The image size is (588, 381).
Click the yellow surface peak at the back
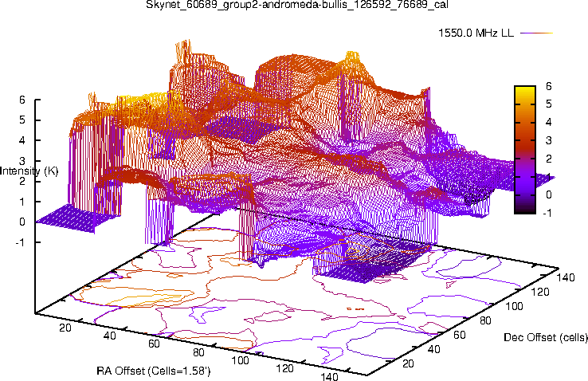point(352,57)
